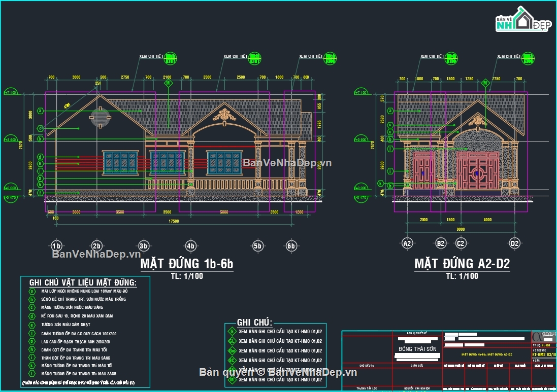Select the 8000 overall dimension on side elevation

461,228
